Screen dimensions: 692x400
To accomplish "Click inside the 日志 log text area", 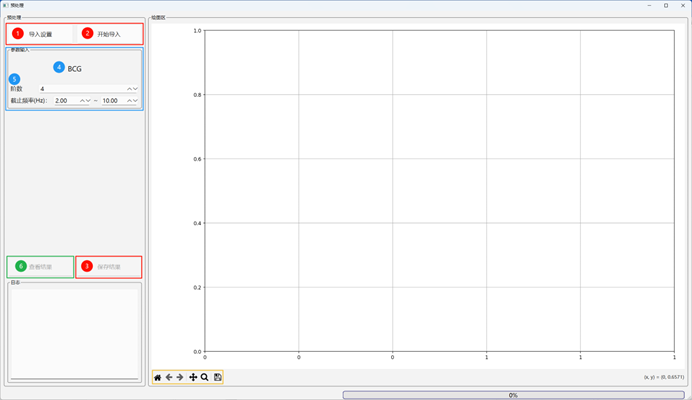I will tap(74, 332).
